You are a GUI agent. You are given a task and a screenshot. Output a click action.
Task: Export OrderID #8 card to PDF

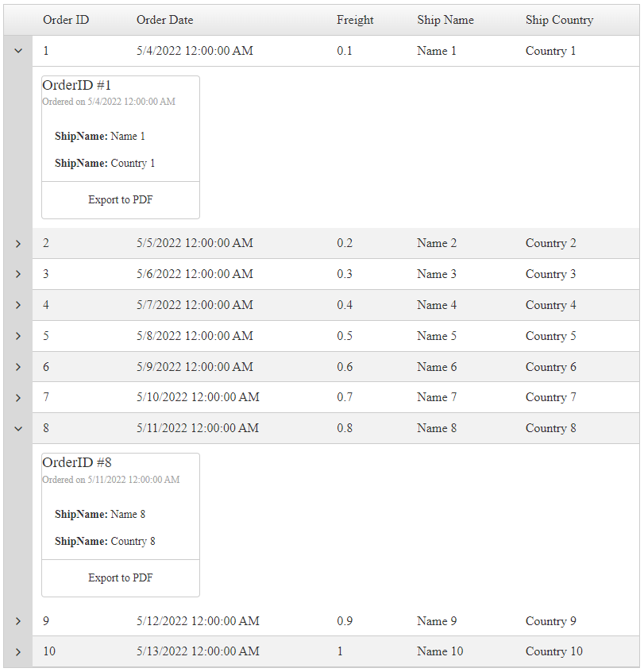[121, 578]
